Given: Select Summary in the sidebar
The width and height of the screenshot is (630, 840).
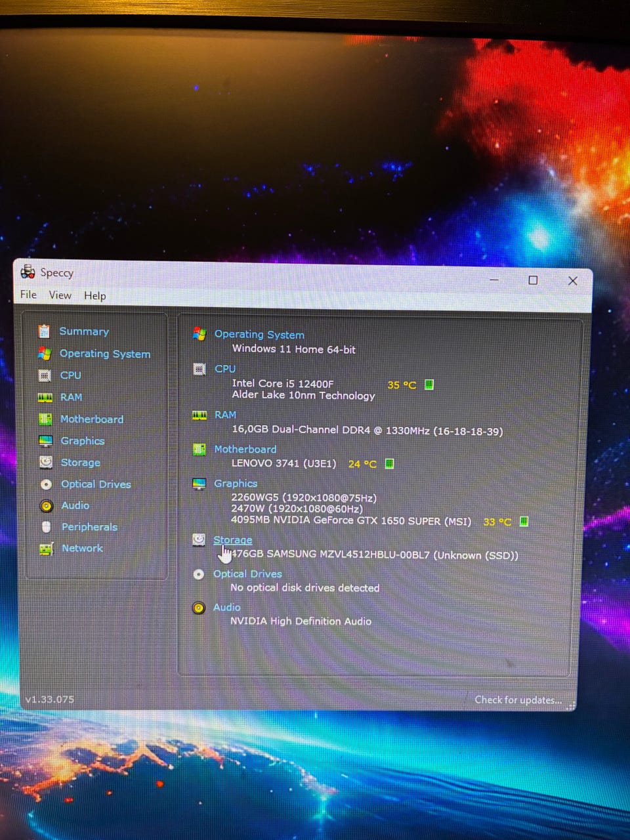Looking at the screenshot, I should coord(84,331).
